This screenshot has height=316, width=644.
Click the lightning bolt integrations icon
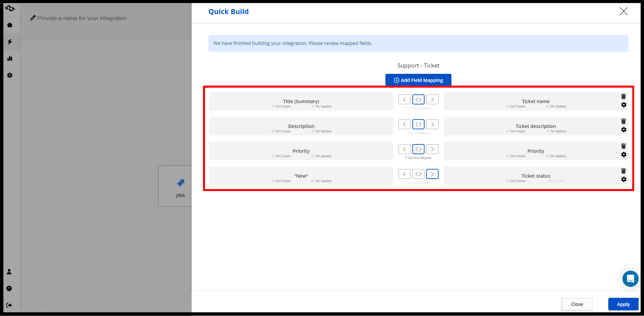(x=10, y=42)
